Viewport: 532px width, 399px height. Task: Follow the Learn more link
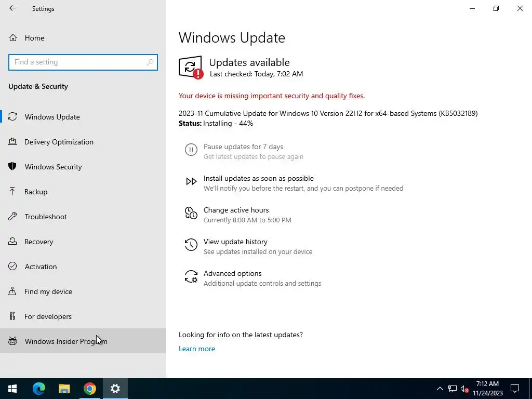pos(197,349)
